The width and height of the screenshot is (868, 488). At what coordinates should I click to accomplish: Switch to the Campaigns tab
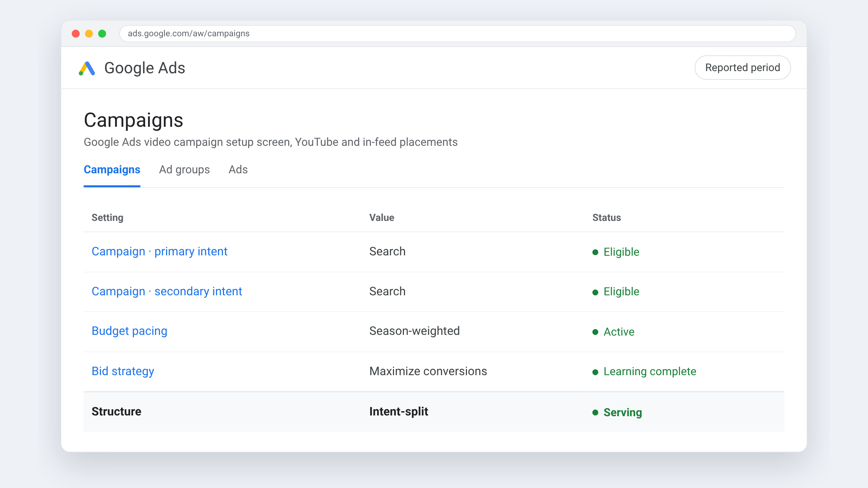point(112,170)
